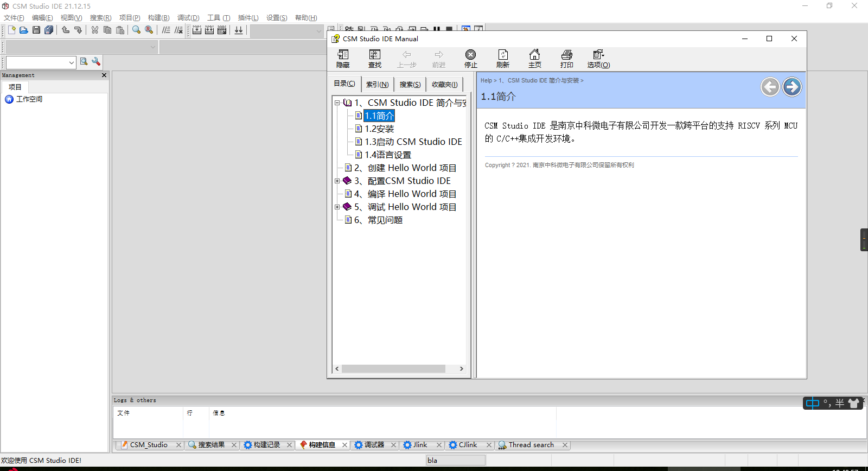
Task: Click the search combo box text field
Action: [37, 62]
